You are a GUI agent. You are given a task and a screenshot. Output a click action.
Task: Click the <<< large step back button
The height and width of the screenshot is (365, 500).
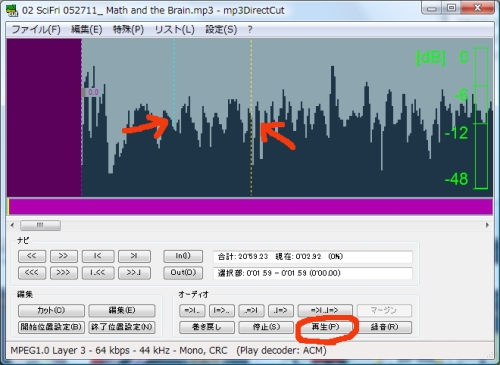32,273
